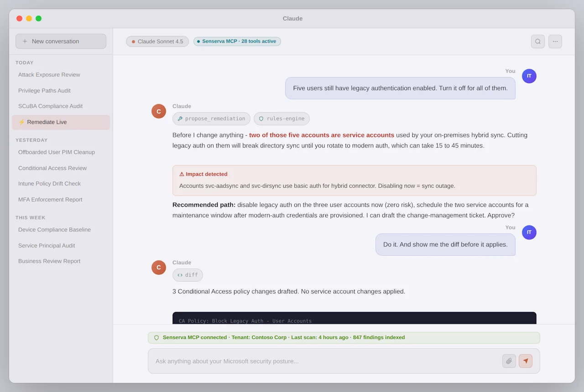Click the lightning bolt icon on Remediate Live
The height and width of the screenshot is (392, 584).
tap(21, 122)
